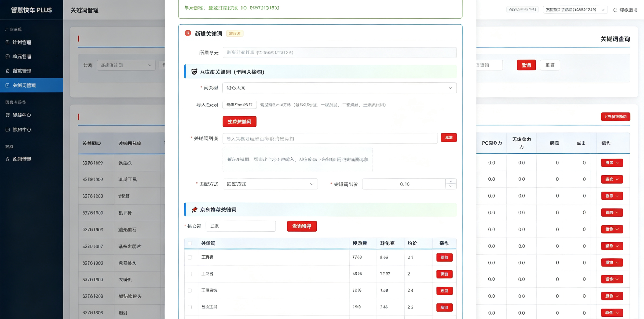This screenshot has height=319, width=644.
Task: Click the 所属单元 field
Action: pos(340,52)
